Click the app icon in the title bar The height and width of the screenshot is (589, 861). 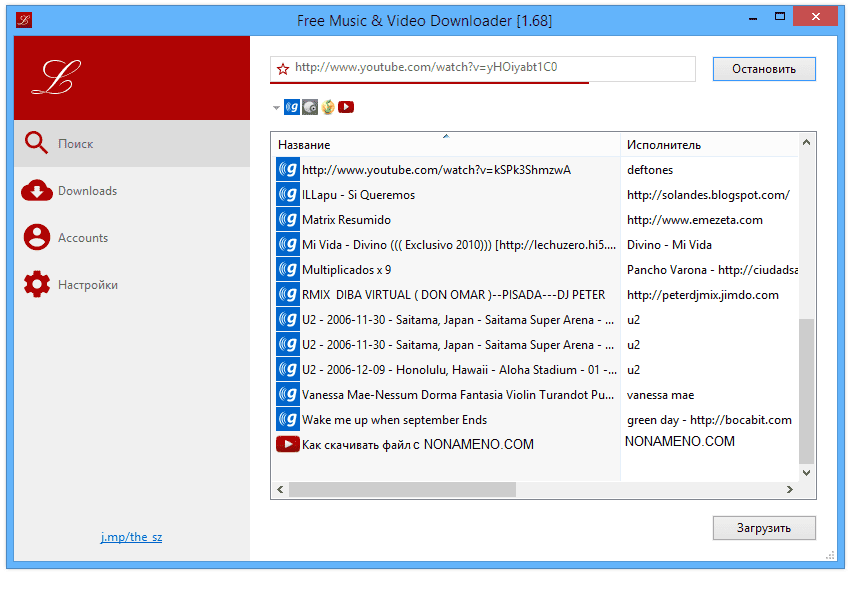coord(22,20)
